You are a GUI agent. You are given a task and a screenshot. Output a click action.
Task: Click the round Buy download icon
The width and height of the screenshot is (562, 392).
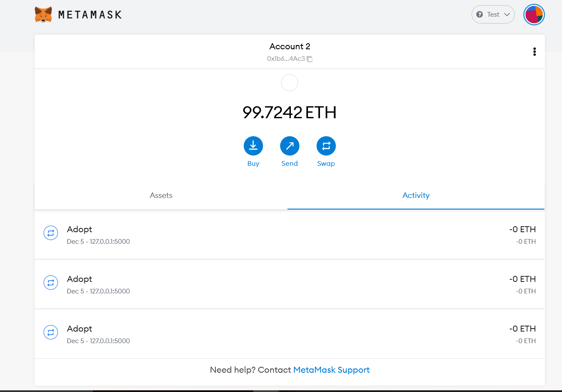click(x=253, y=146)
